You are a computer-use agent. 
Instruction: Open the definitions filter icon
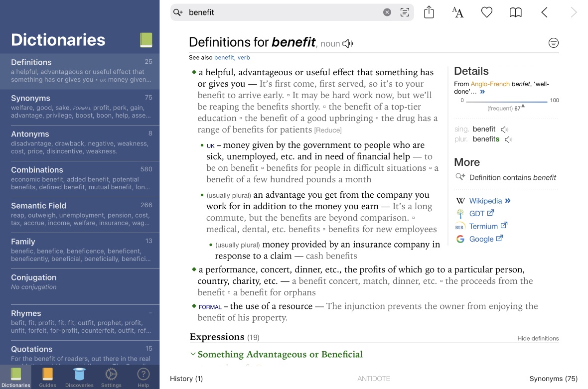[553, 43]
